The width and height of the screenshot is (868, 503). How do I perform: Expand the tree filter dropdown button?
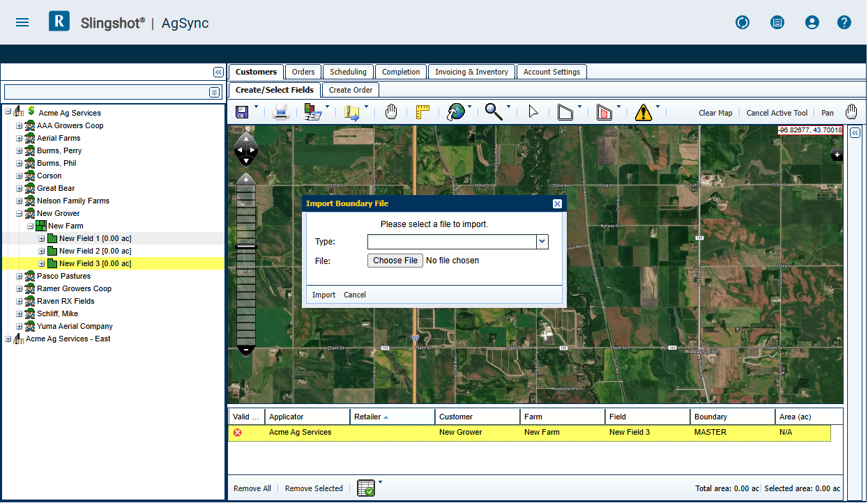214,92
